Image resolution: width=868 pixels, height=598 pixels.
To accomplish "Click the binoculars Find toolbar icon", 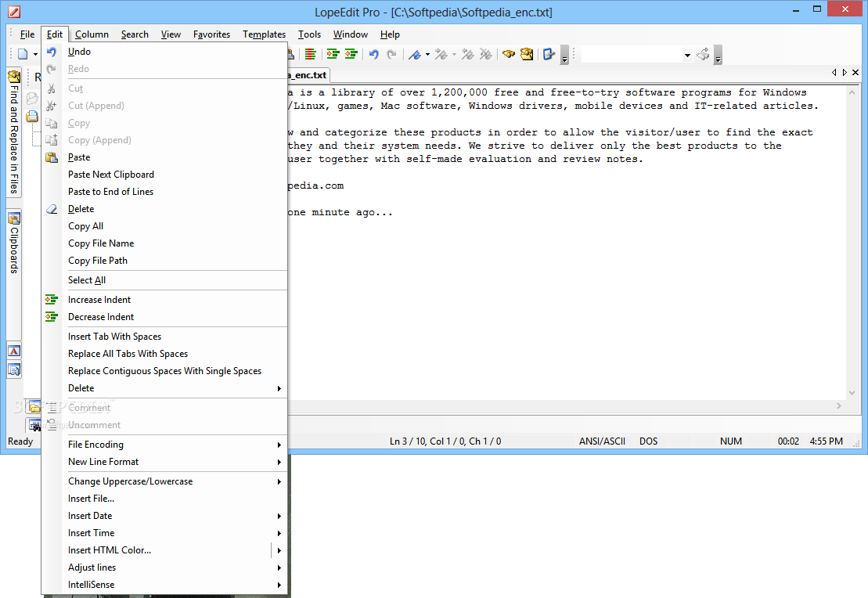I will [509, 54].
